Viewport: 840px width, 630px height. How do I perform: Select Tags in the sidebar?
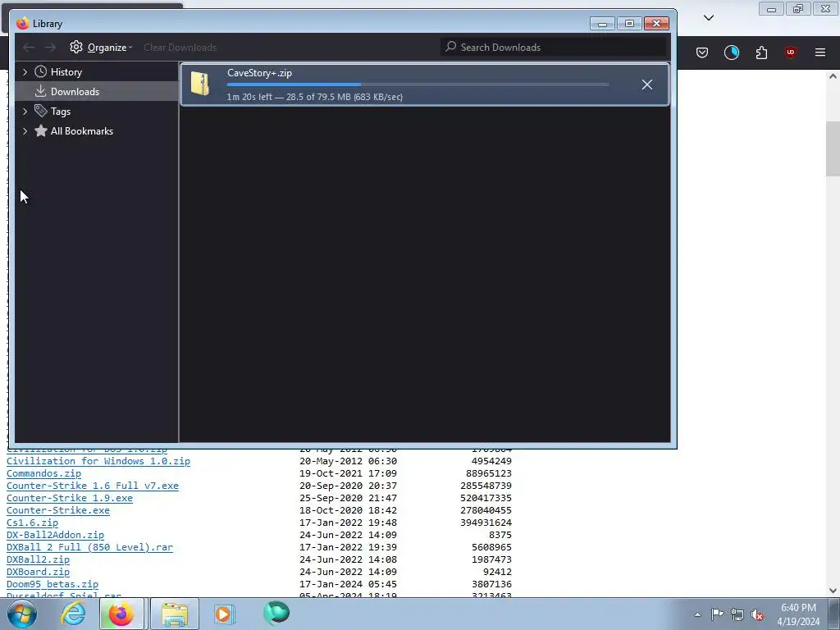pos(61,112)
